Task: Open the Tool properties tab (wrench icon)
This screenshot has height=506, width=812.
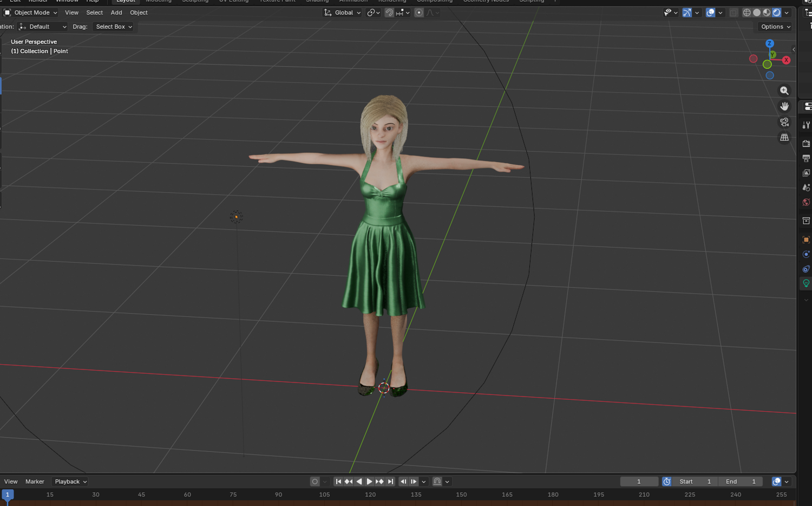Action: pos(806,125)
